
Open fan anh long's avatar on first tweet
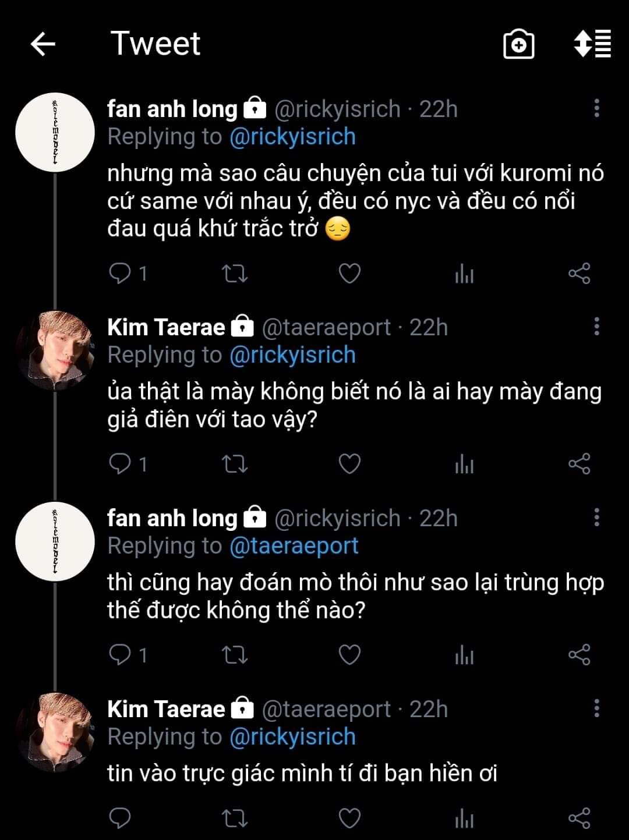(55, 133)
